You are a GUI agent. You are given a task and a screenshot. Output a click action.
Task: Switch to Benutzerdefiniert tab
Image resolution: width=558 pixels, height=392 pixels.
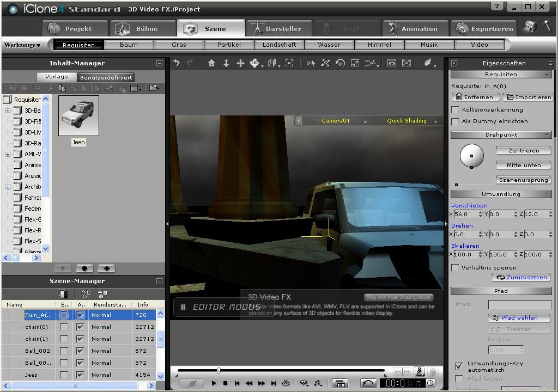(106, 77)
